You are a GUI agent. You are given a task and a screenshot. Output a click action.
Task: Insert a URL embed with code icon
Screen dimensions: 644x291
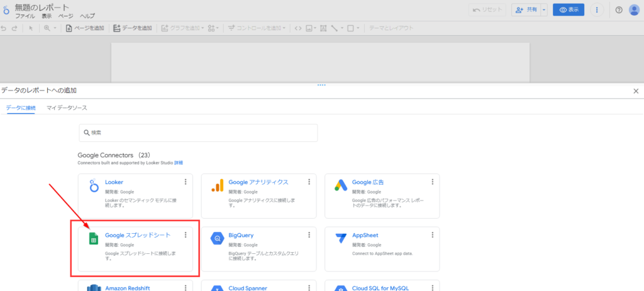click(x=298, y=28)
